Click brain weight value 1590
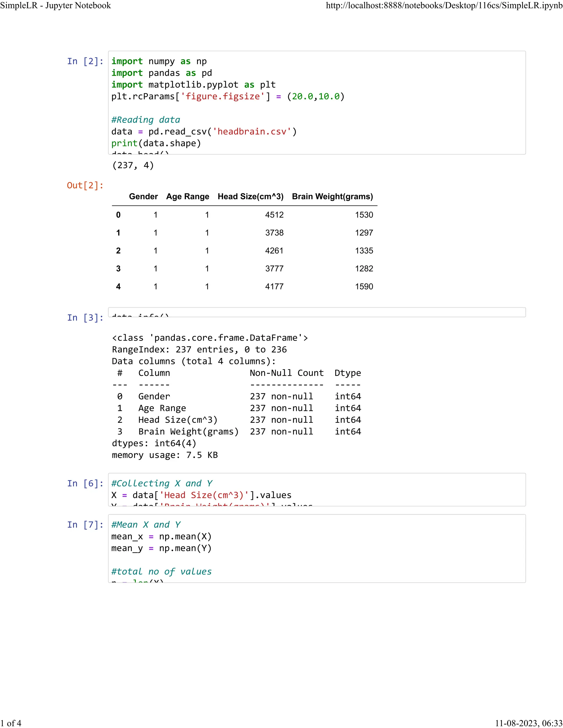 click(x=364, y=286)
